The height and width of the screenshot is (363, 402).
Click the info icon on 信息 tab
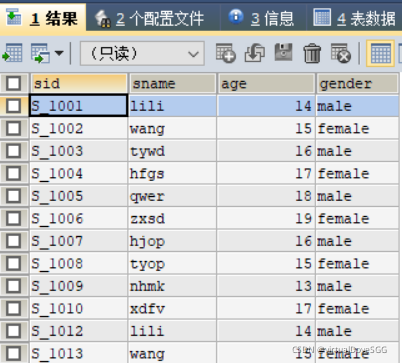pyautogui.click(x=236, y=16)
